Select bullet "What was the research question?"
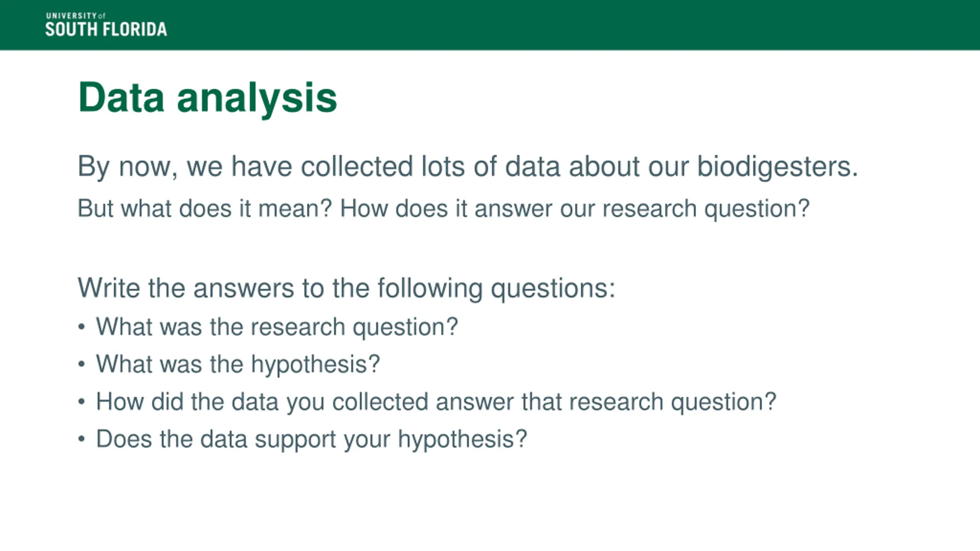 point(277,327)
